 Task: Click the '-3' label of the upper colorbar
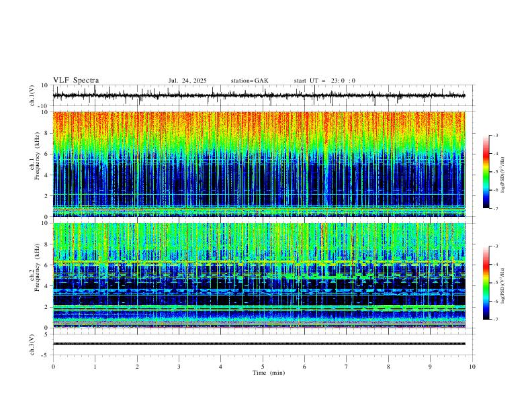click(495, 135)
